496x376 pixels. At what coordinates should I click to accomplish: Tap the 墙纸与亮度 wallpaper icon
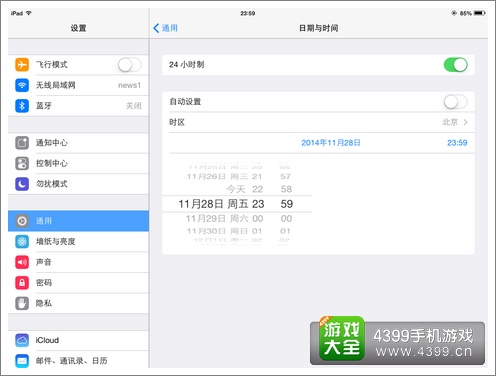[x=22, y=241]
